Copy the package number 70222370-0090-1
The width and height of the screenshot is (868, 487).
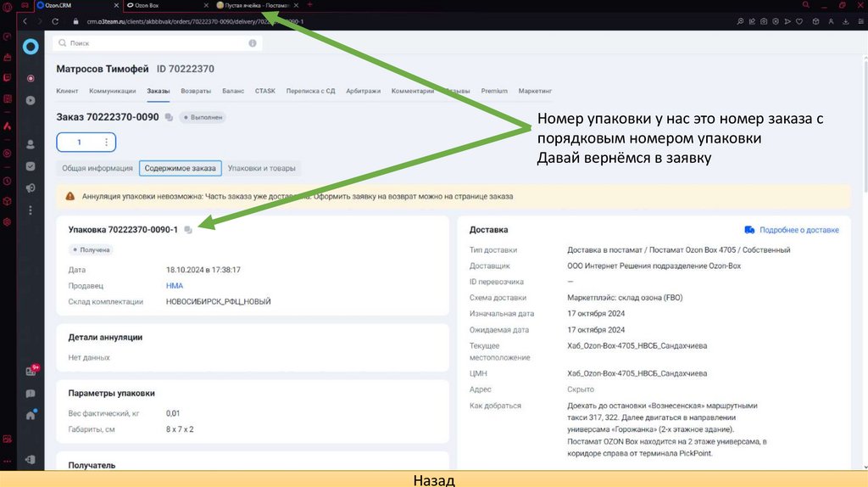coord(188,230)
